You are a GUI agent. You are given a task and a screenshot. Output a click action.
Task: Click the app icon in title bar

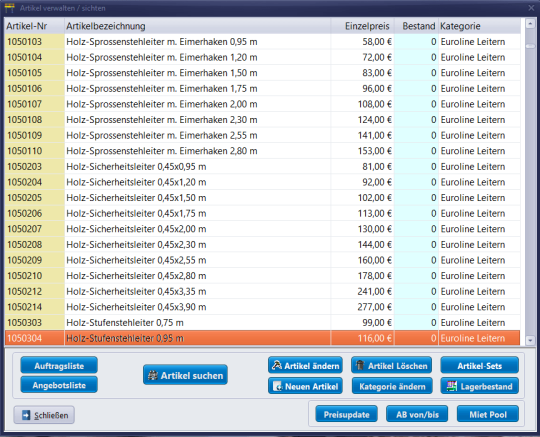pyautogui.click(x=10, y=8)
